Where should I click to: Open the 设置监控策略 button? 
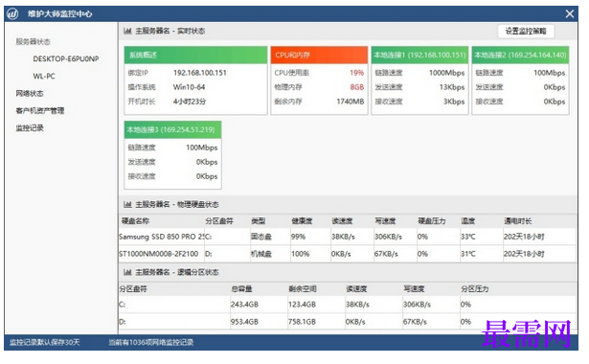pyautogui.click(x=526, y=32)
